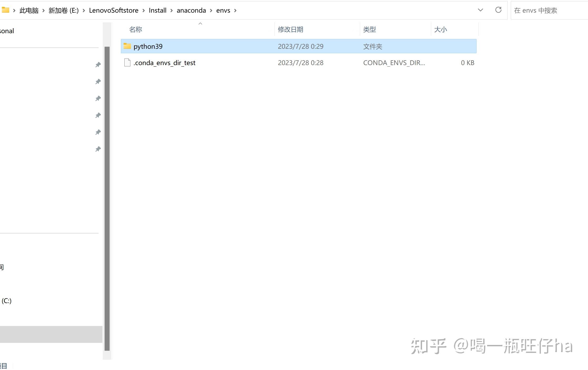This screenshot has width=588, height=370.
Task: Click the folder icon at address bar start
Action: (6, 10)
